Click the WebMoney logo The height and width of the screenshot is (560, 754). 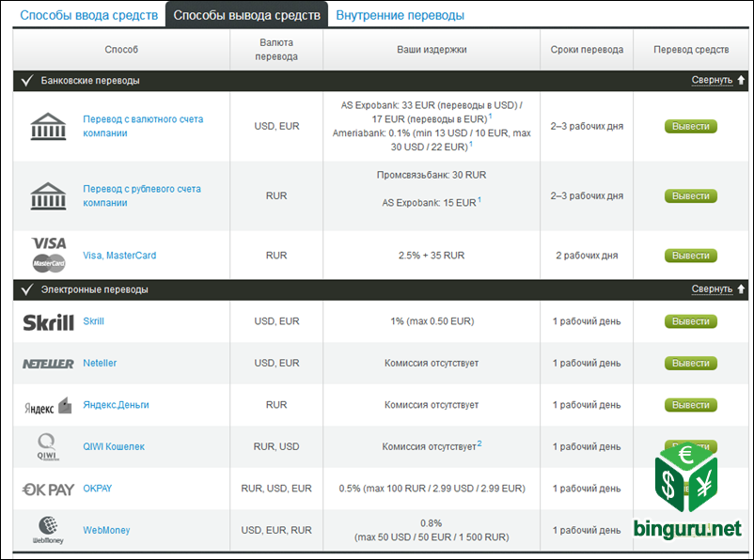point(48,530)
